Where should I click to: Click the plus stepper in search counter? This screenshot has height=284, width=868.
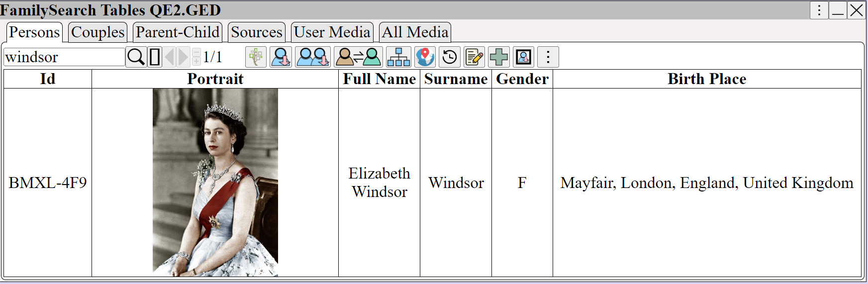point(196,61)
